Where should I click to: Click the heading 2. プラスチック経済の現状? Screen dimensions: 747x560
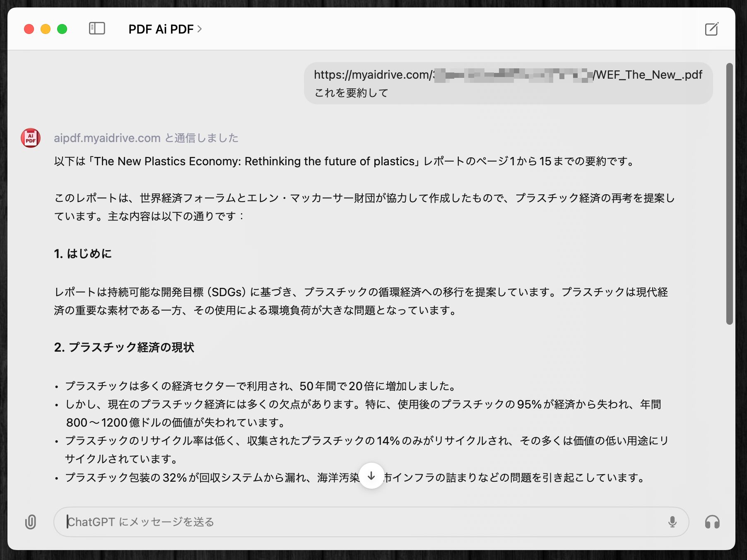click(x=124, y=347)
